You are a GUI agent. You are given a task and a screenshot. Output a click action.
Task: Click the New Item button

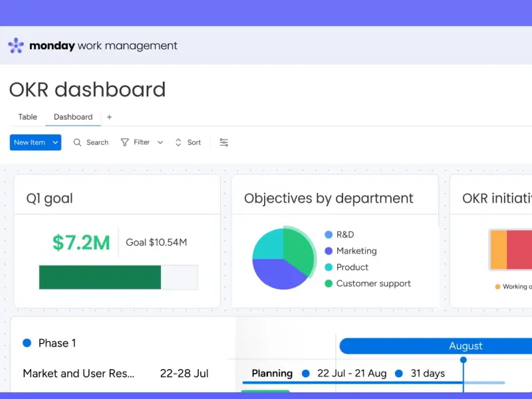click(30, 142)
